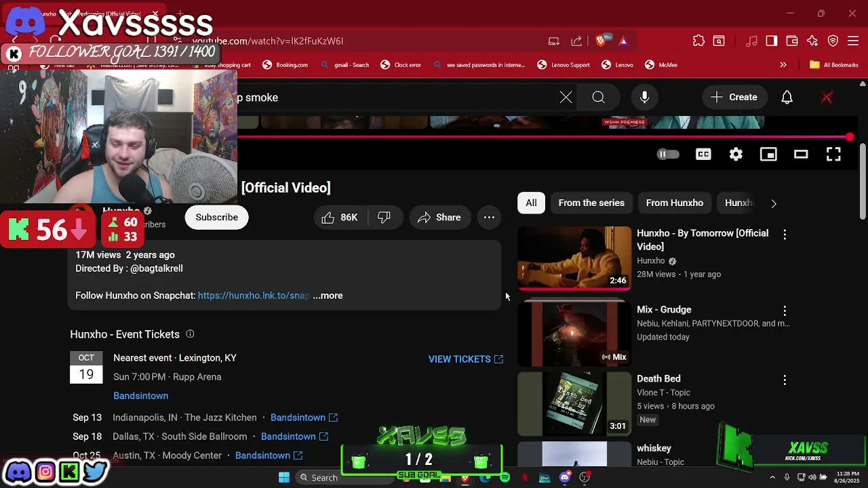Click 'whiskey' video title

654,448
